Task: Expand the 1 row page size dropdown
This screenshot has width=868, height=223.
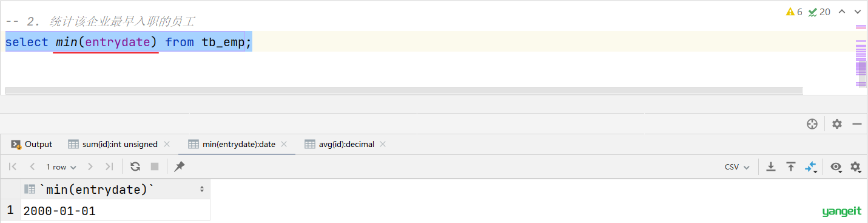Action: point(61,166)
